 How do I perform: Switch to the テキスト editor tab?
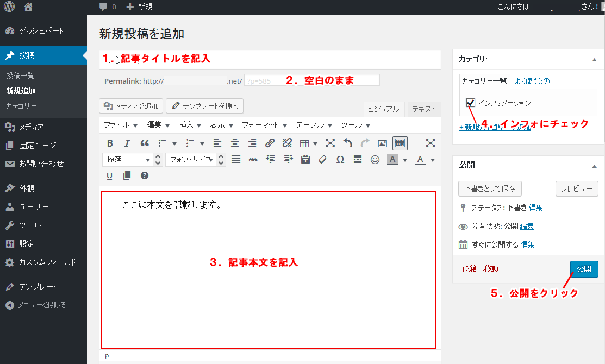tap(424, 109)
